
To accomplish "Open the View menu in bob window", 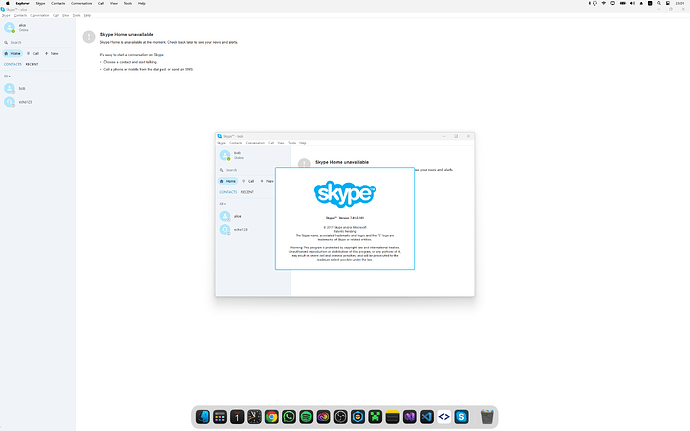I will point(281,143).
